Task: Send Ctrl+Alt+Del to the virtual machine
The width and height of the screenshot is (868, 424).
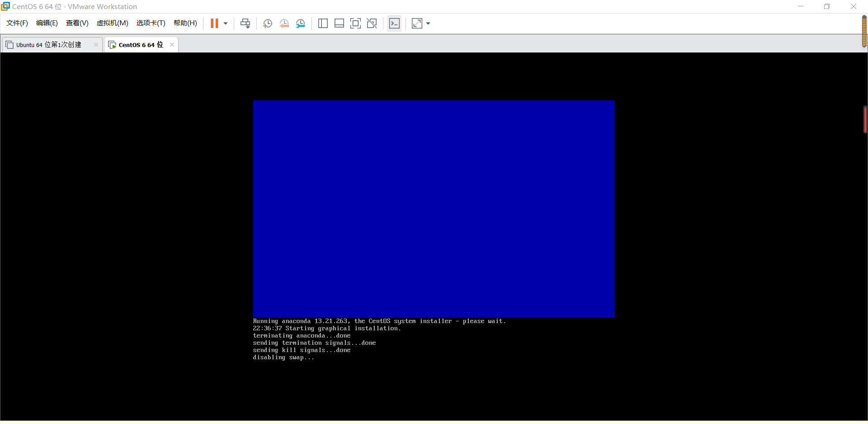Action: (x=245, y=24)
